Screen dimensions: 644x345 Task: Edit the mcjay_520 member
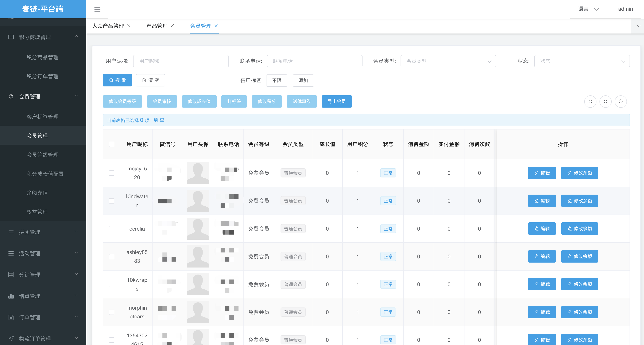(x=542, y=173)
